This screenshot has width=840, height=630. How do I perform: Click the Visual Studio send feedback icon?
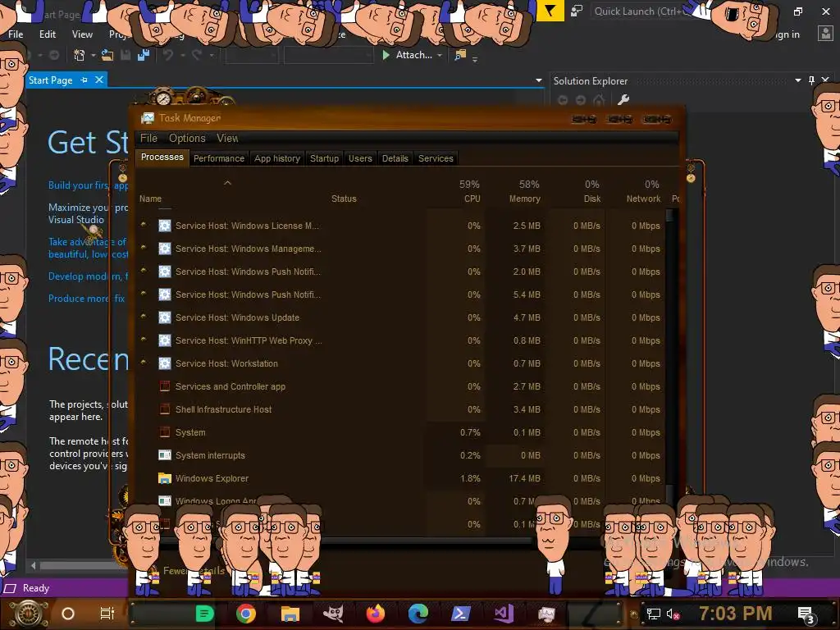[577, 11]
